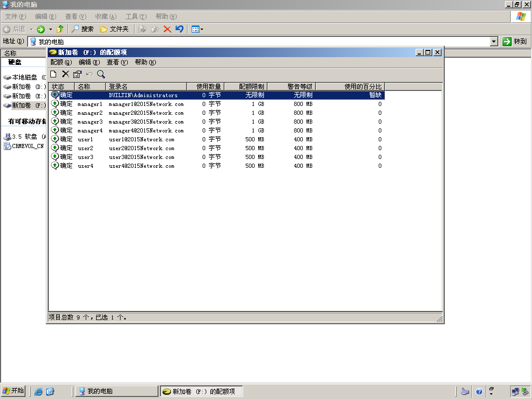Click Internet Explorer quick launch icon

click(38, 392)
